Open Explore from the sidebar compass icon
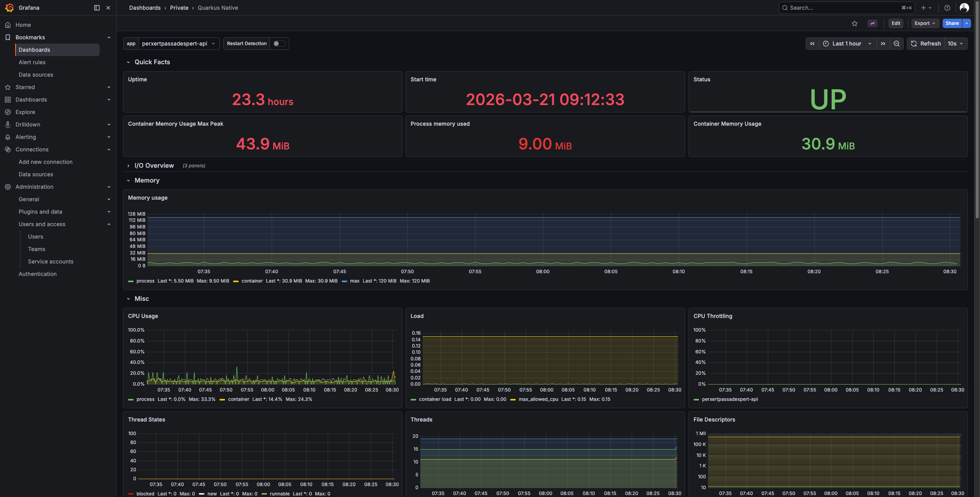980x497 pixels. (x=8, y=112)
